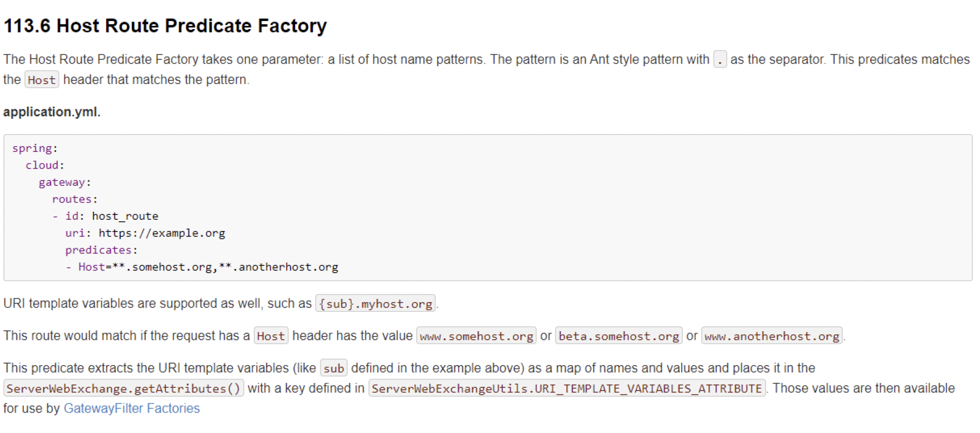Click the spring: line in the code block
This screenshot has height=433, width=980.
coord(34,148)
